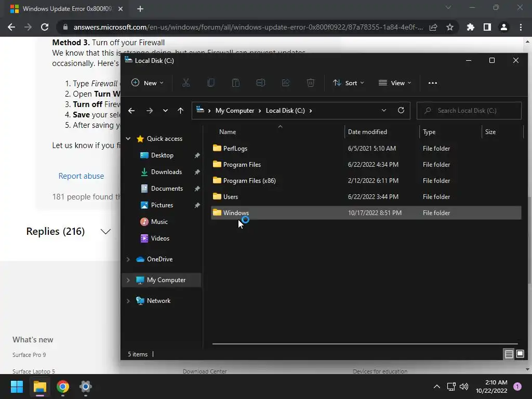Select the Program Files (x86) folder
This screenshot has height=399, width=532.
coord(366,180)
